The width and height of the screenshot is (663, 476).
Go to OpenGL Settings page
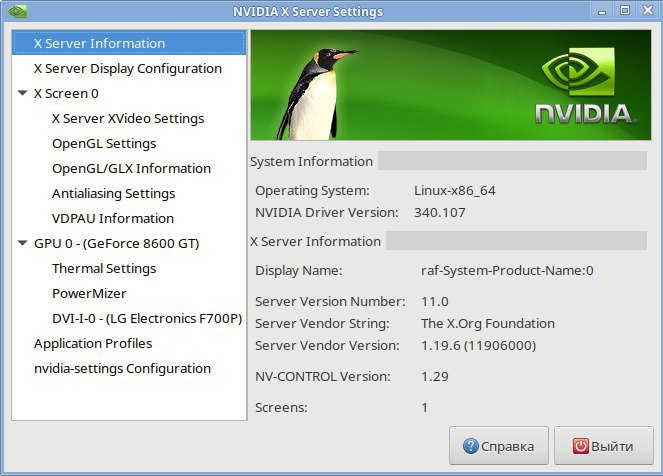pyautogui.click(x=104, y=143)
